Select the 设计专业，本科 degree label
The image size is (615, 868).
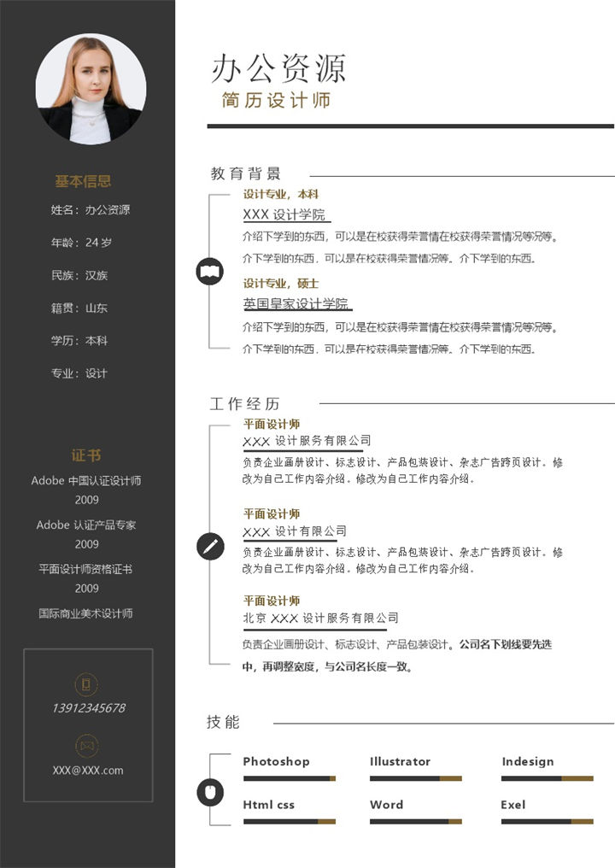tap(281, 194)
